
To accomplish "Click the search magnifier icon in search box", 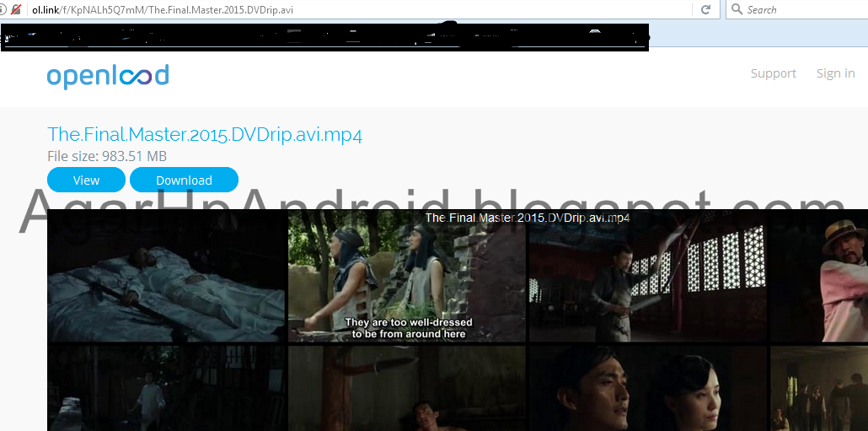I will coord(737,9).
